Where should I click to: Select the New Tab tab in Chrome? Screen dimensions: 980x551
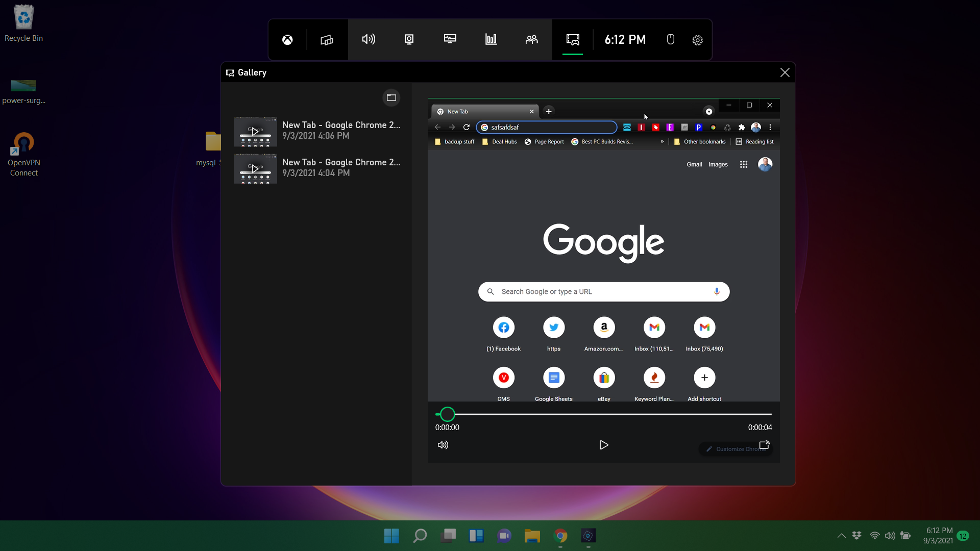coord(482,111)
